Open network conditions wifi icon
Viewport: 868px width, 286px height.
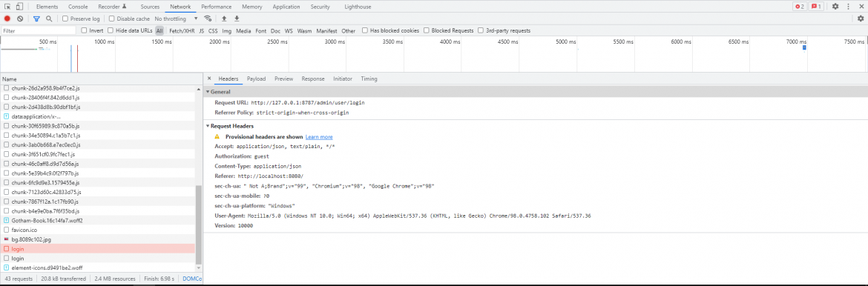[x=208, y=19]
